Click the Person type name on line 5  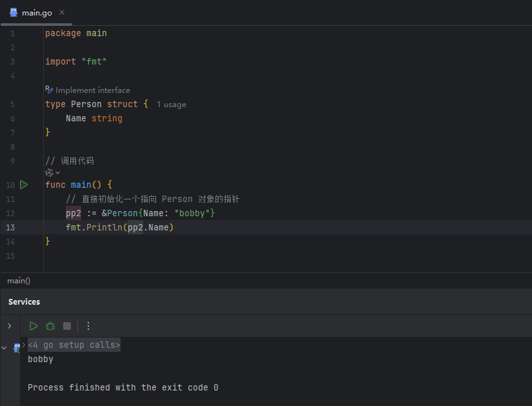pos(86,104)
